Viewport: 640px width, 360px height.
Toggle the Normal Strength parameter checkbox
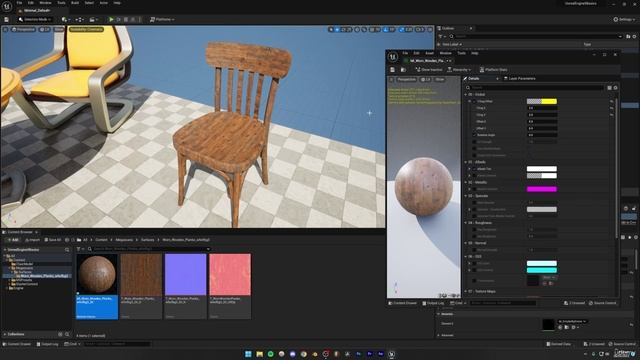474,250
